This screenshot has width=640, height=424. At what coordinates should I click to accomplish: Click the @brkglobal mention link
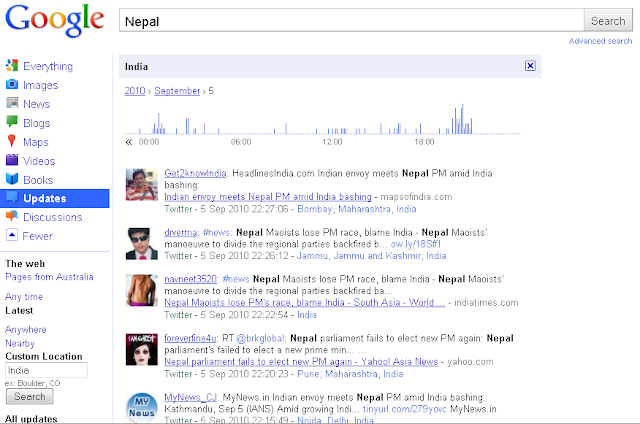tap(260, 338)
